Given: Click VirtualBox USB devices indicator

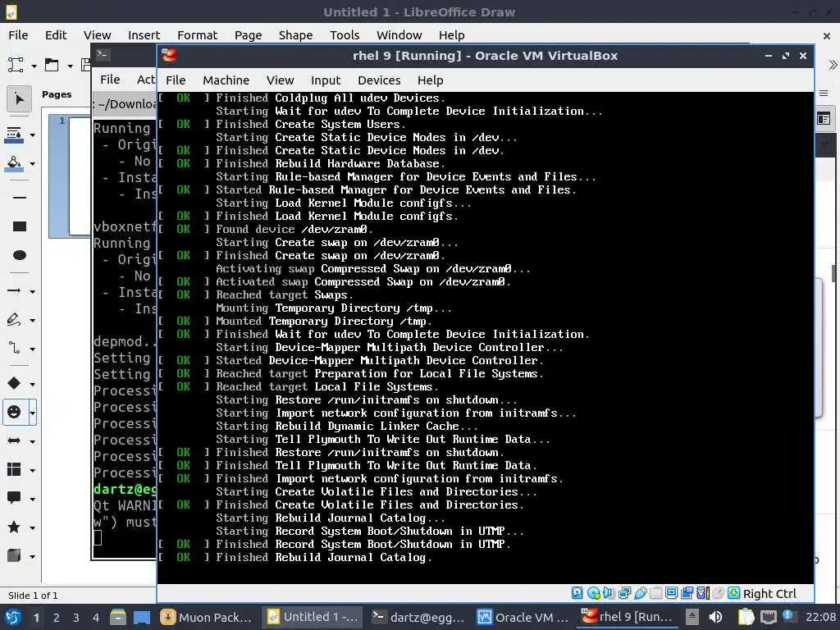Looking at the screenshot, I should [x=640, y=593].
